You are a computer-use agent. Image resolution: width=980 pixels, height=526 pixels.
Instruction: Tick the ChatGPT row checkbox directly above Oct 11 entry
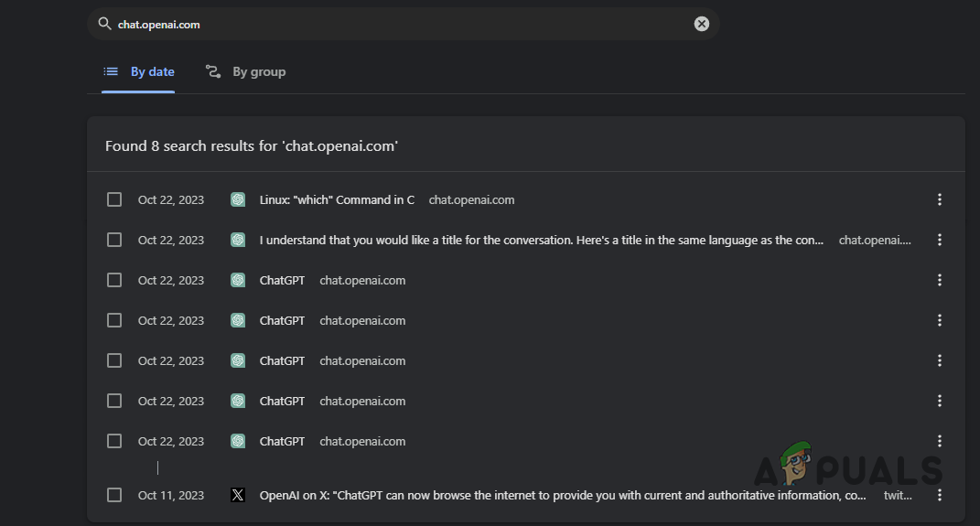(114, 441)
